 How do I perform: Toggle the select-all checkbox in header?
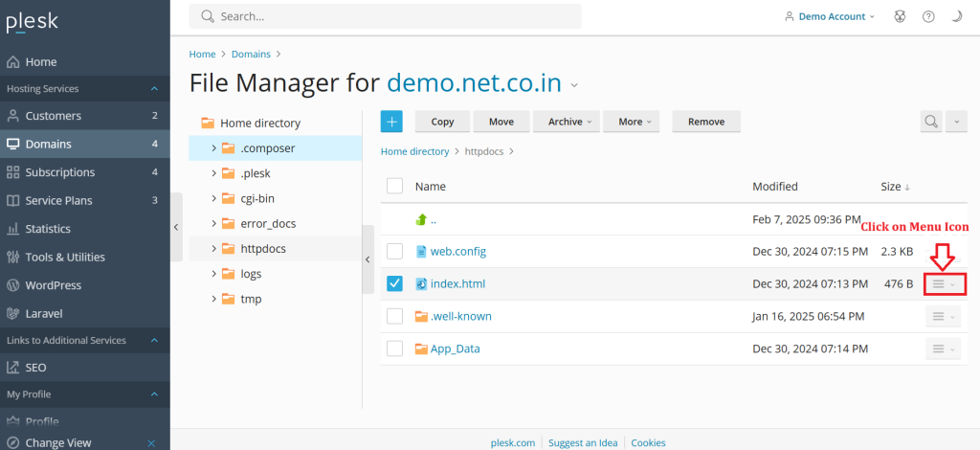[394, 187]
